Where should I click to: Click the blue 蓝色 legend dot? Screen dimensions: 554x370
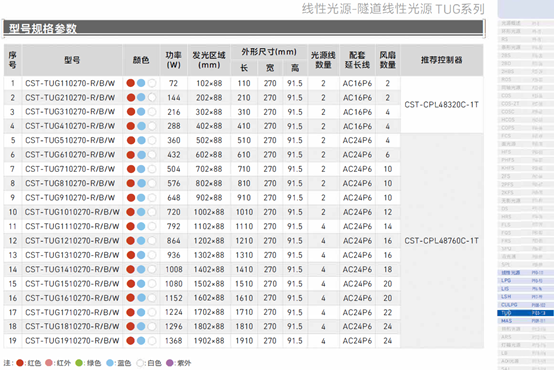click(x=110, y=363)
